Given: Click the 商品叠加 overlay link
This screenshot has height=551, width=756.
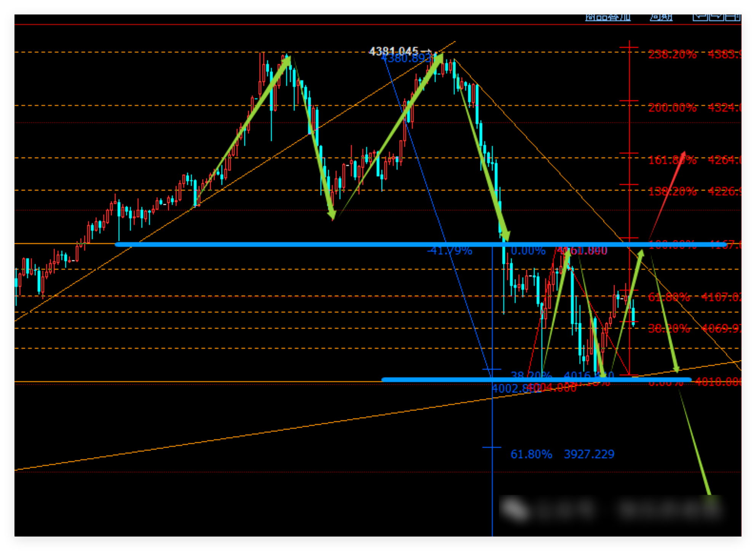Looking at the screenshot, I should pos(607,17).
